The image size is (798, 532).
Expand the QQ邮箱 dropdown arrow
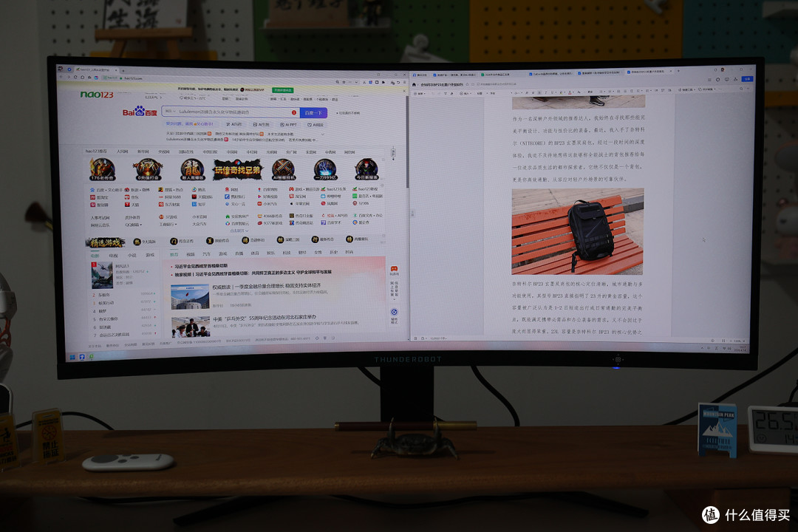(x=140, y=225)
